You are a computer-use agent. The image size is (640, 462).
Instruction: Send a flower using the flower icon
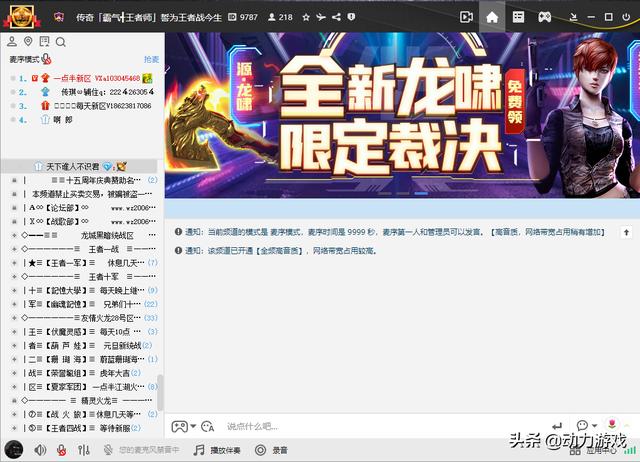tap(612, 422)
